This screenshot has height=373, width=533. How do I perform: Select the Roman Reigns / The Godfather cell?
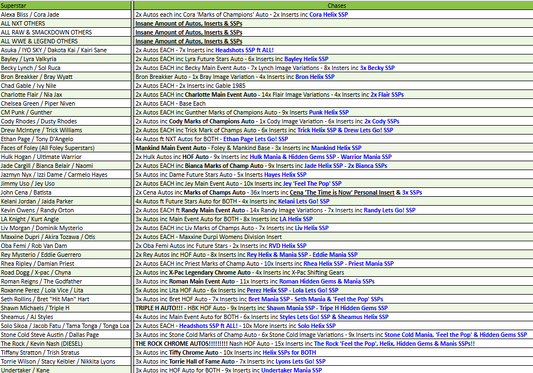coord(65,281)
